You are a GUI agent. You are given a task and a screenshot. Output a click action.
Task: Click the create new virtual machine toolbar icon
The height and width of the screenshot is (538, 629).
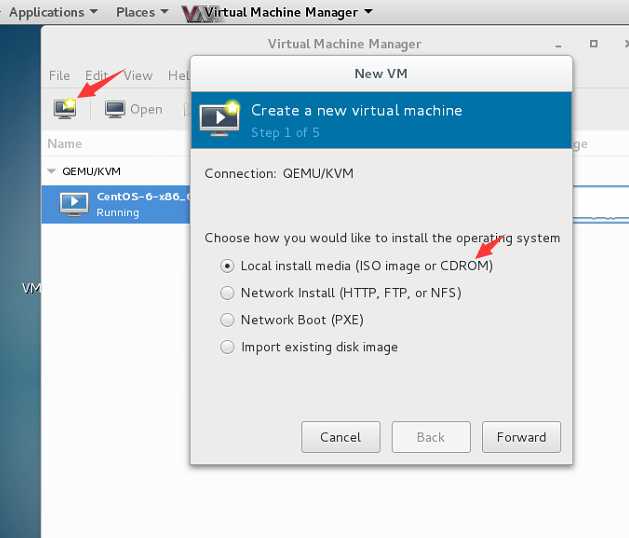[x=65, y=108]
